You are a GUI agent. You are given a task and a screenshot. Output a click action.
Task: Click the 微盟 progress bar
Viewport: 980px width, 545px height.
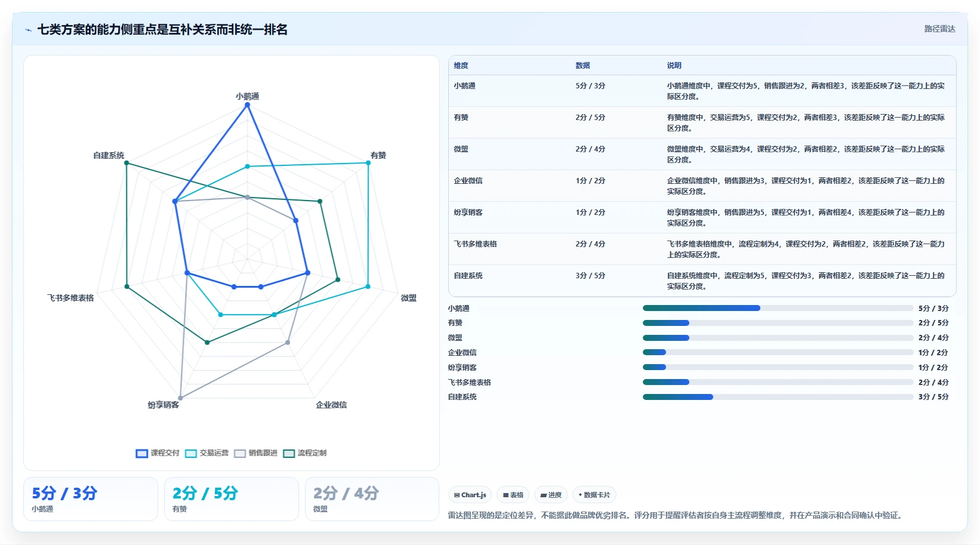778,338
